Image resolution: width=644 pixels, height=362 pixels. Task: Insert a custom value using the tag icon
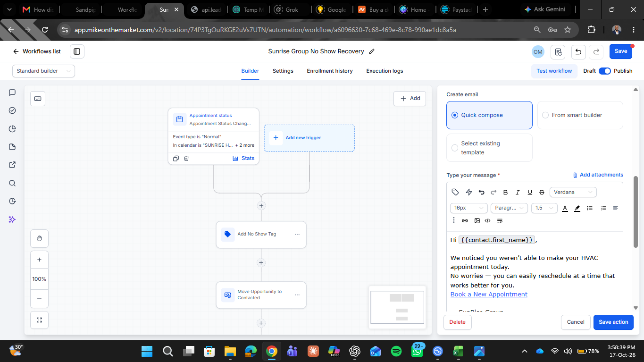(455, 192)
